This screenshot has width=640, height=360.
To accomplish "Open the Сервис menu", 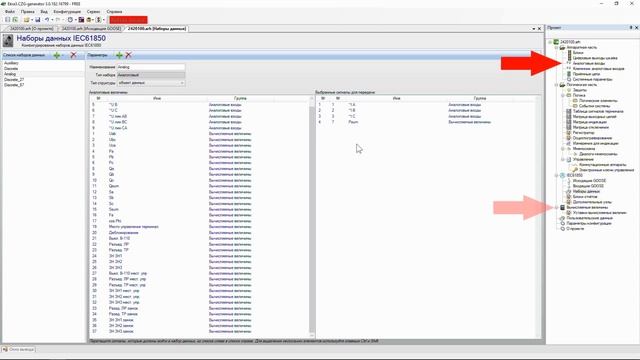I will click(x=93, y=11).
